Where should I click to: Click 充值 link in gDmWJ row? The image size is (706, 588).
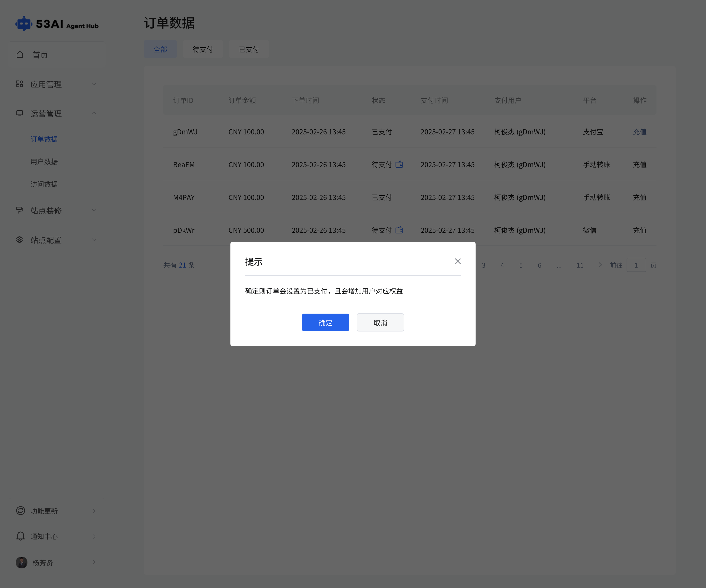(x=640, y=132)
